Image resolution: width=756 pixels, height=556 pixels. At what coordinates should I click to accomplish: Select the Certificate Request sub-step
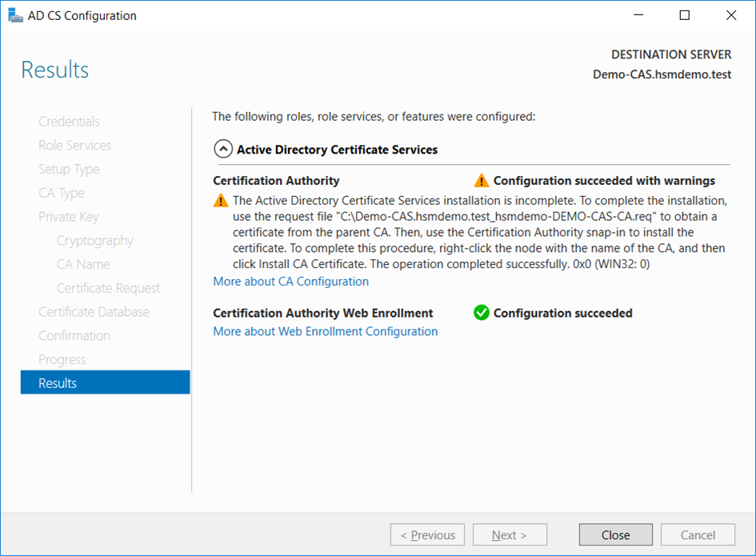click(108, 288)
